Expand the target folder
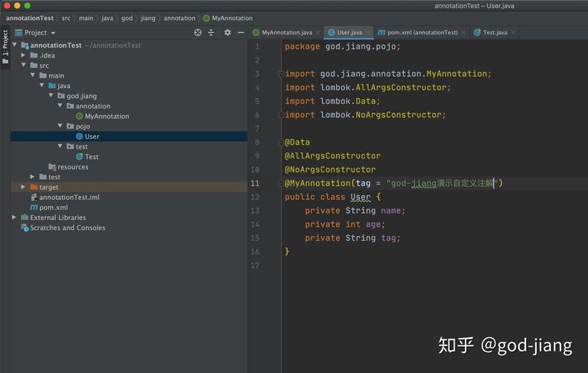This screenshot has width=588, height=373. click(x=23, y=186)
